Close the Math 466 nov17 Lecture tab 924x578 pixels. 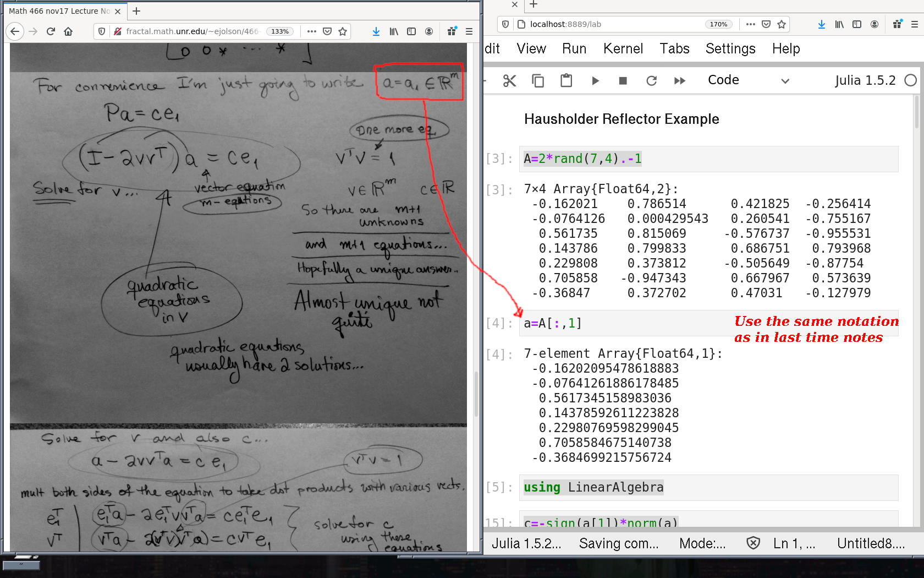[118, 11]
